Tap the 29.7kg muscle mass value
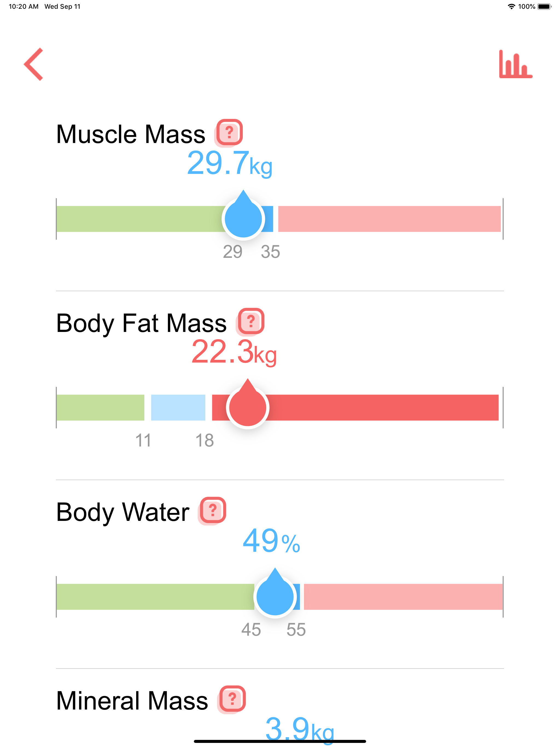 tap(230, 164)
